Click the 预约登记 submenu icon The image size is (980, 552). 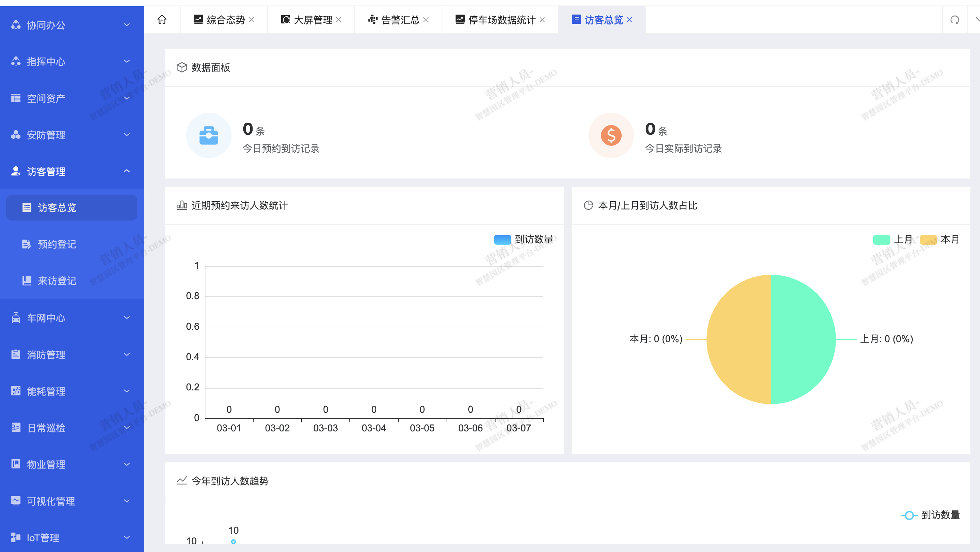[26, 244]
